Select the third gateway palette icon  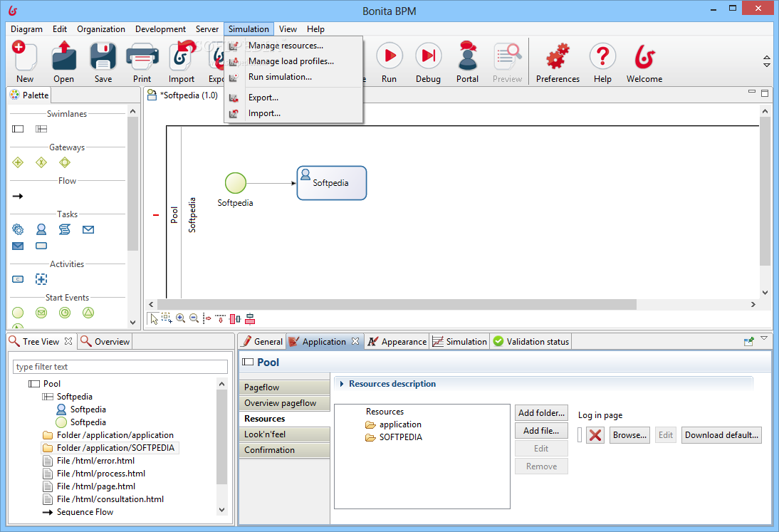tap(65, 162)
